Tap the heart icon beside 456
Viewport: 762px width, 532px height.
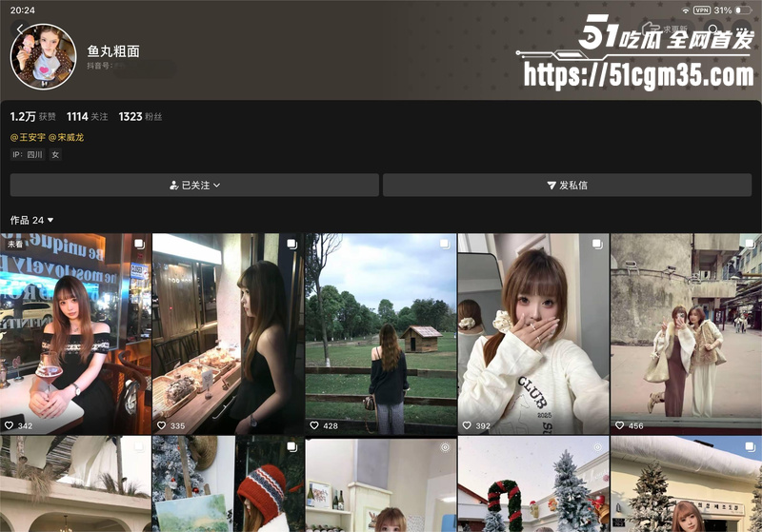619,425
